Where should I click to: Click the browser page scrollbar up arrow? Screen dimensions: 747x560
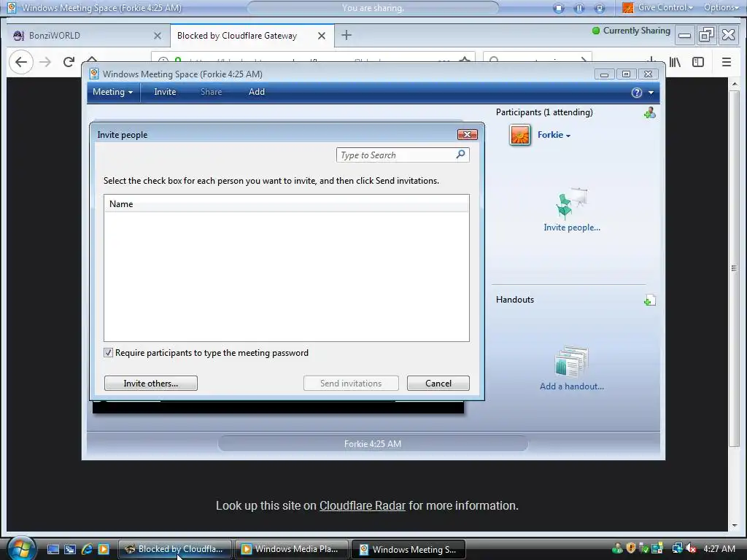[735, 84]
